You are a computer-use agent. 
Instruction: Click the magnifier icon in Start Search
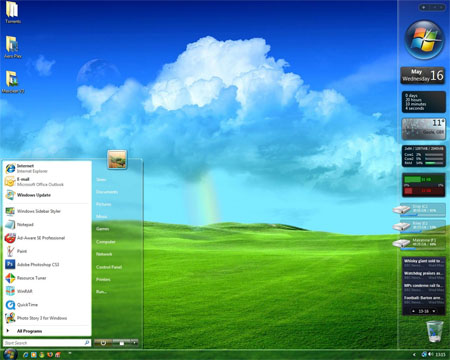point(87,343)
